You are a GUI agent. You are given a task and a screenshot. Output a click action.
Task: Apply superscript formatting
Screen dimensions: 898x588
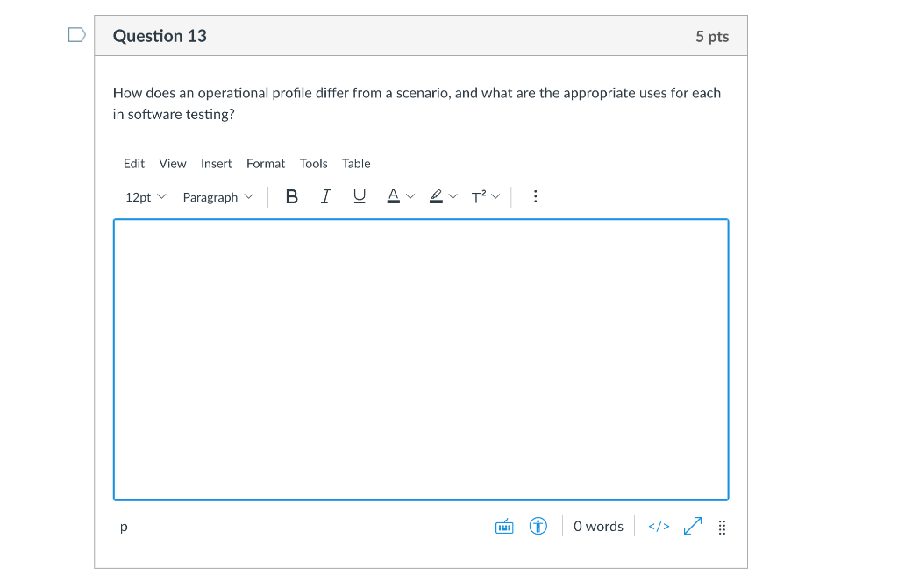tap(480, 196)
